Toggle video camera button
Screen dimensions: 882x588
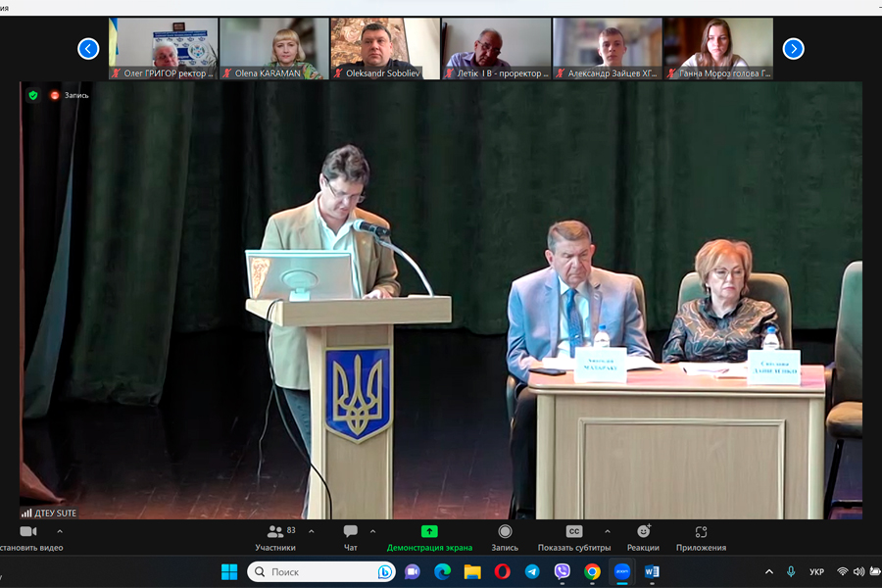[x=28, y=531]
